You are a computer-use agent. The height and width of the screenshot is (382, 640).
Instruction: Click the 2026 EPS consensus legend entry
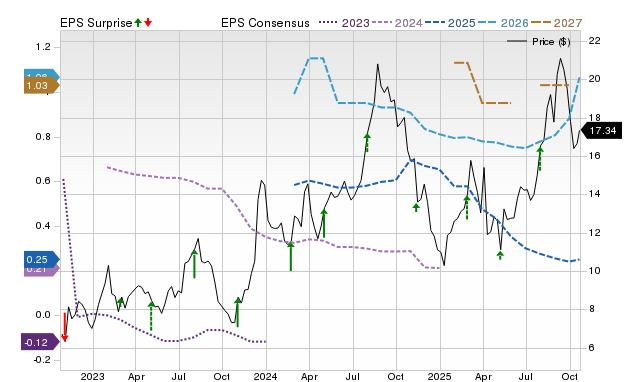(x=503, y=23)
